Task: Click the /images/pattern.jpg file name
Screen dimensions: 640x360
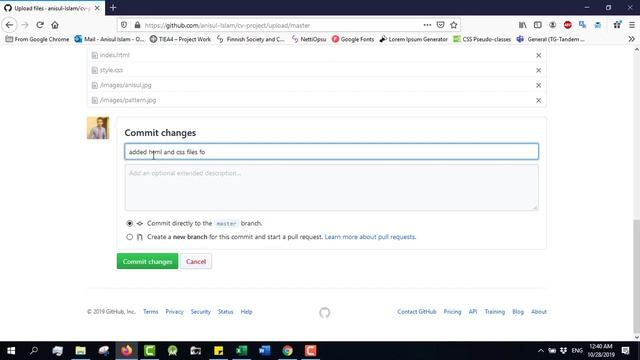Action: (x=128, y=100)
